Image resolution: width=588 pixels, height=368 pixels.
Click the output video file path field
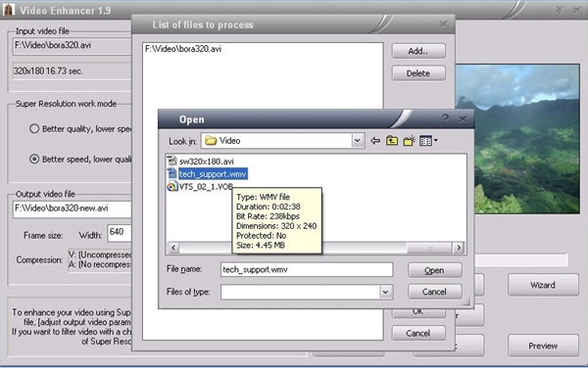point(73,209)
